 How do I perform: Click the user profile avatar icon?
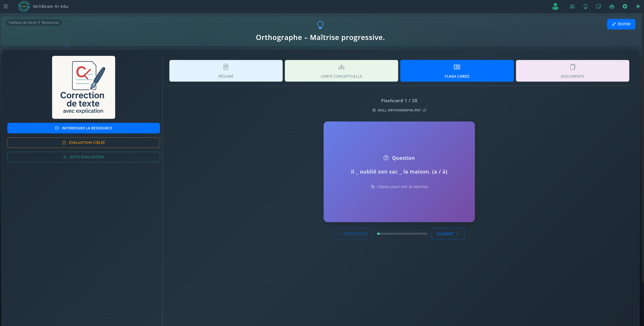pyautogui.click(x=555, y=7)
